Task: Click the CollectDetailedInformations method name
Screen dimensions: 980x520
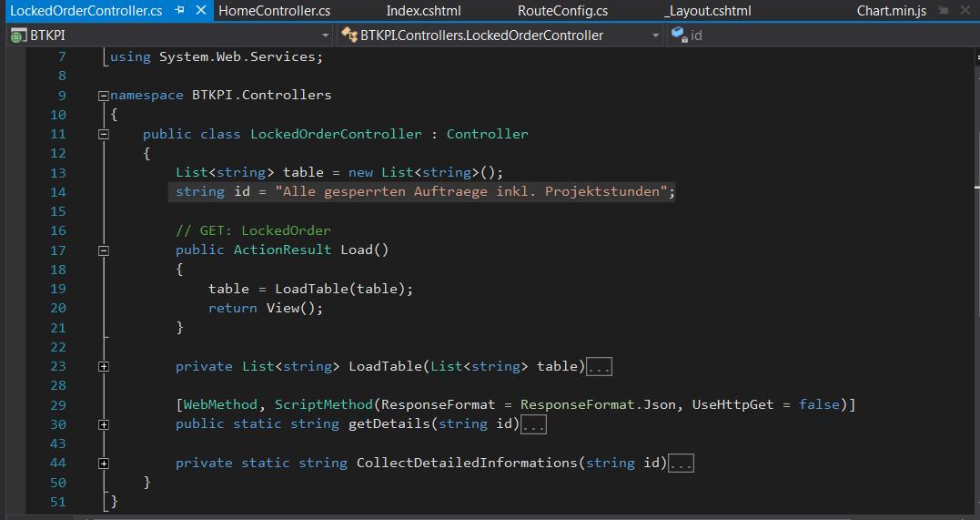Action: pos(467,463)
